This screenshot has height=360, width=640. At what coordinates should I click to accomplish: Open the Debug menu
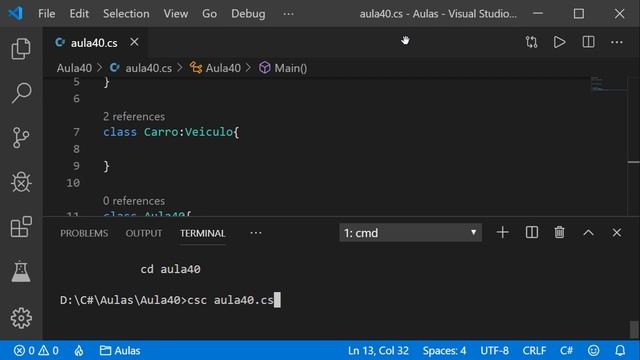[x=248, y=13]
